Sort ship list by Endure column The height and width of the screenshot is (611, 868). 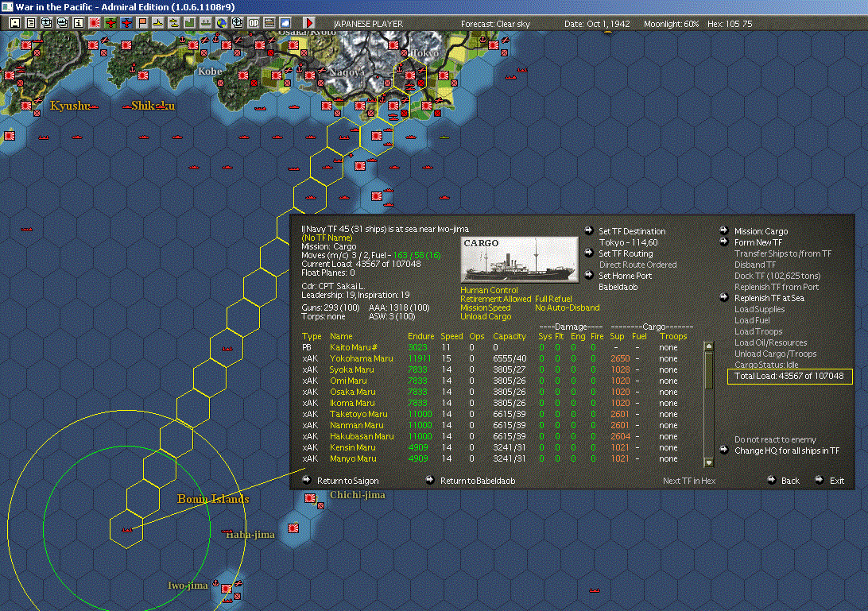[420, 337]
